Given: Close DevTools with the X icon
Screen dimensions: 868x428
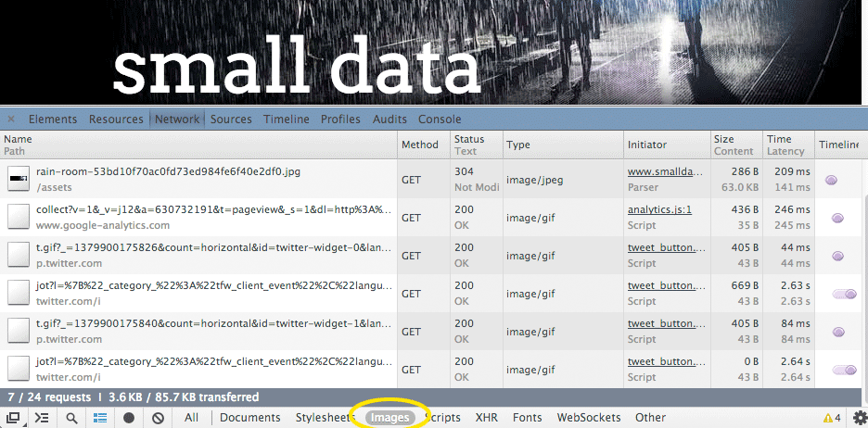Looking at the screenshot, I should [x=11, y=119].
